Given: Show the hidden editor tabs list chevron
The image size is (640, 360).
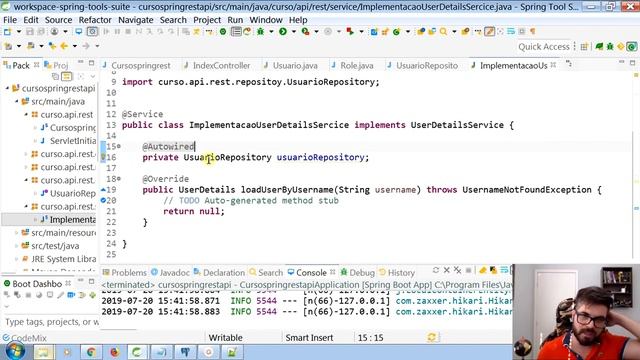Looking at the screenshot, I should [569, 64].
